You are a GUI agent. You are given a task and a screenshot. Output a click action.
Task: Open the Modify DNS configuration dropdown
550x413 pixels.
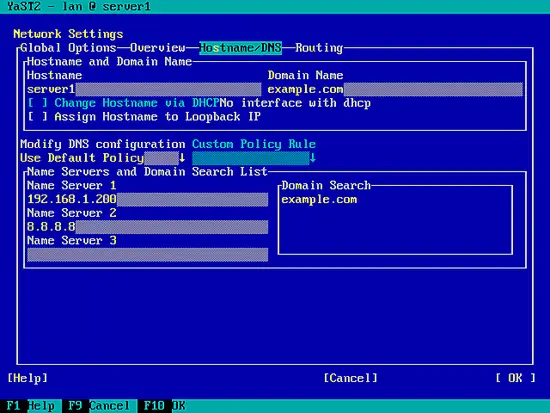point(103,158)
